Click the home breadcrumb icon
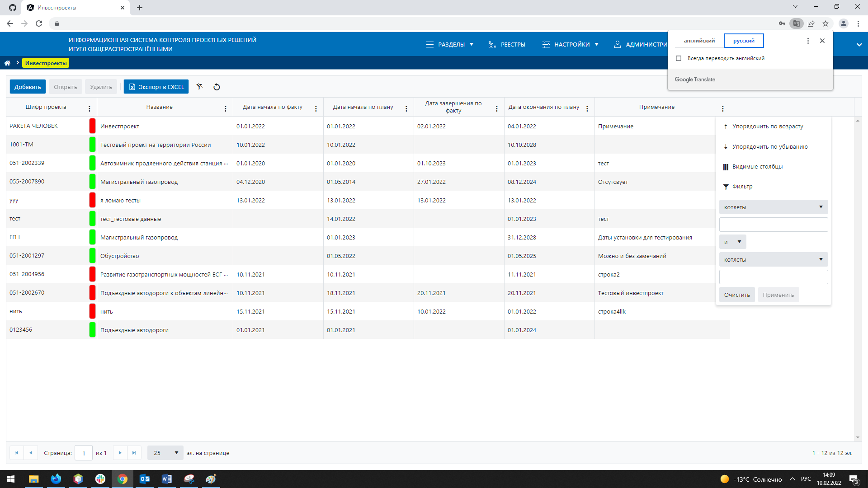Image resolution: width=868 pixels, height=488 pixels. click(7, 63)
